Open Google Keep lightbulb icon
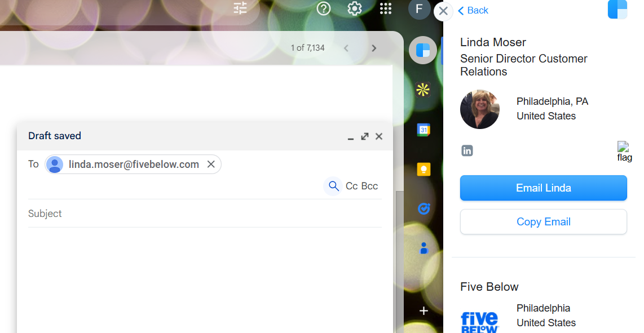644x333 pixels. click(423, 169)
